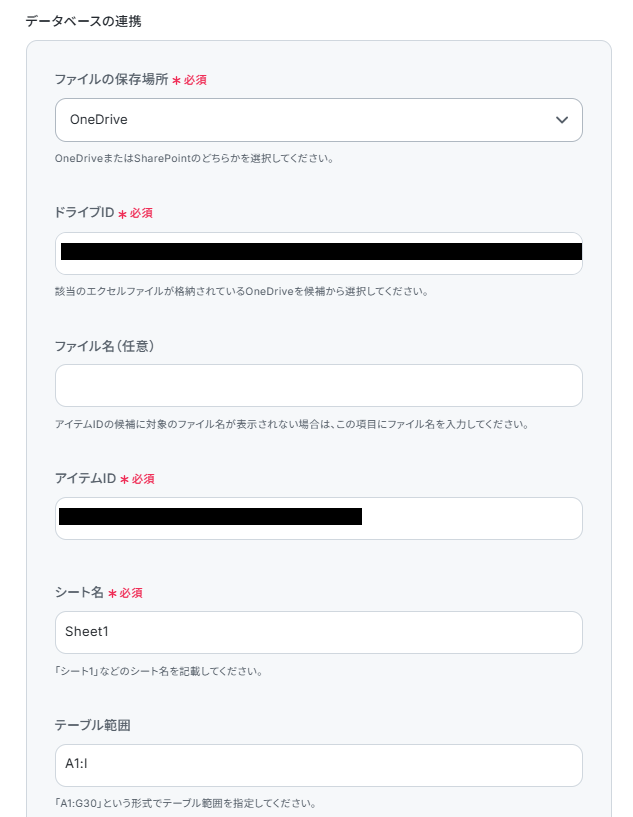Click the テーブル範囲 field containing A1:I

319,765
